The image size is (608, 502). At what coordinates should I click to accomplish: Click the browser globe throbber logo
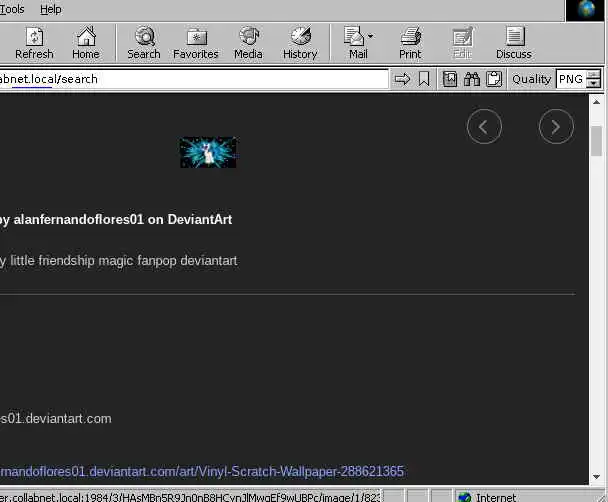click(x=586, y=9)
